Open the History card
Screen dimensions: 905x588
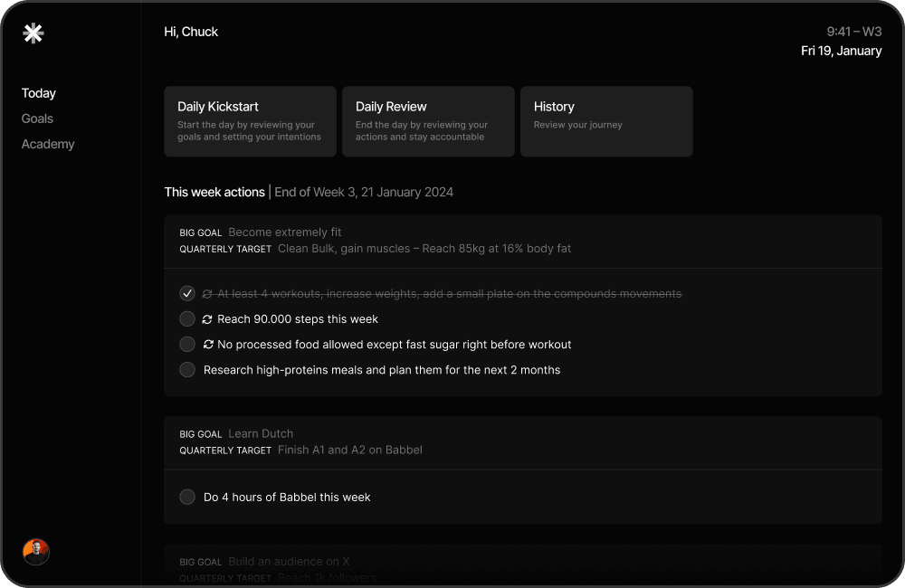(606, 121)
